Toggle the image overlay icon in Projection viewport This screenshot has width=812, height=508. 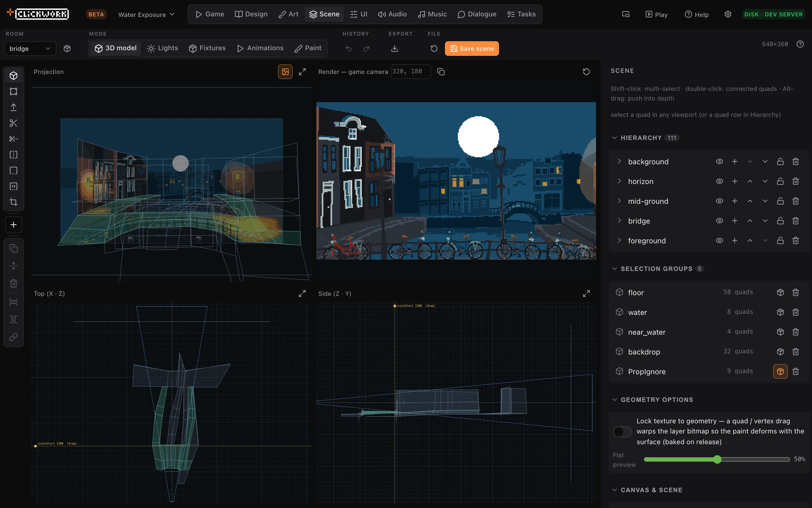(285, 72)
